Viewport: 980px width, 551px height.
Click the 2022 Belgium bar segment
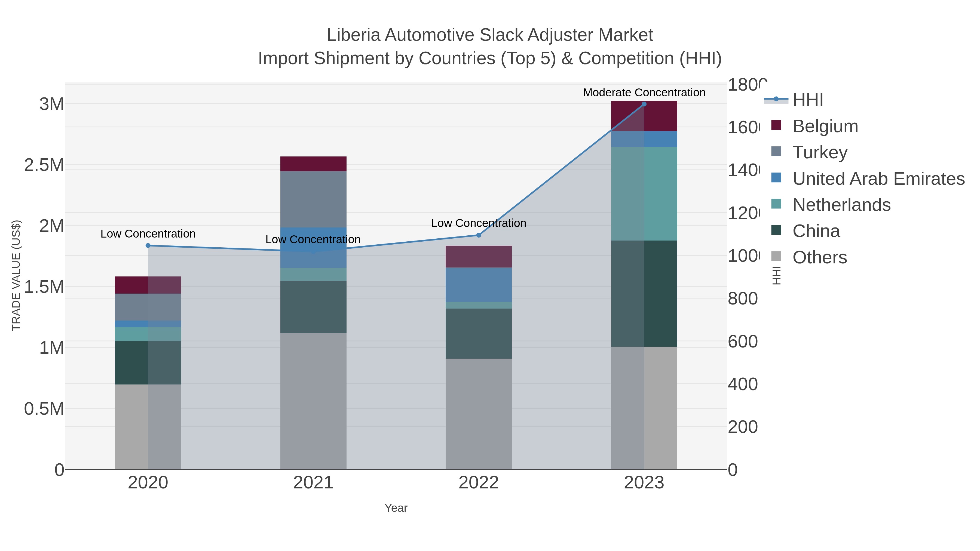[479, 257]
